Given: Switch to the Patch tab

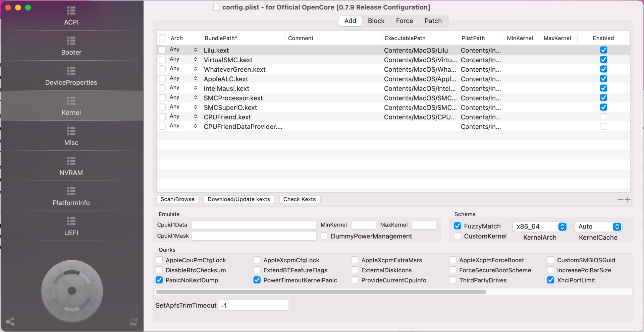Looking at the screenshot, I should coord(433,21).
